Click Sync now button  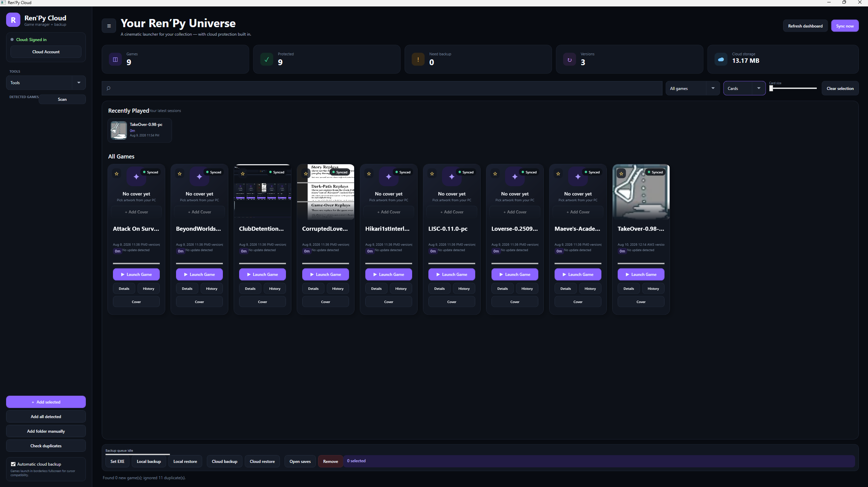coord(845,26)
